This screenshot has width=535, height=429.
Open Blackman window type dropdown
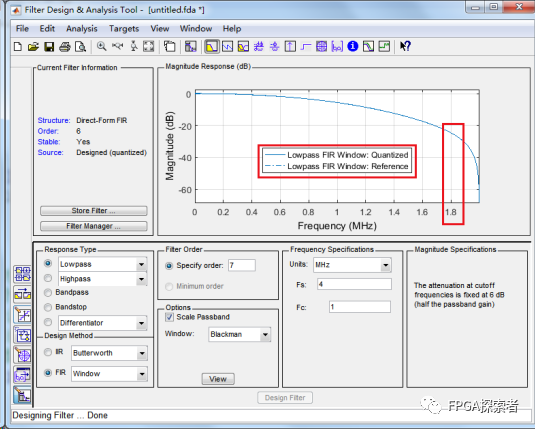tap(265, 335)
